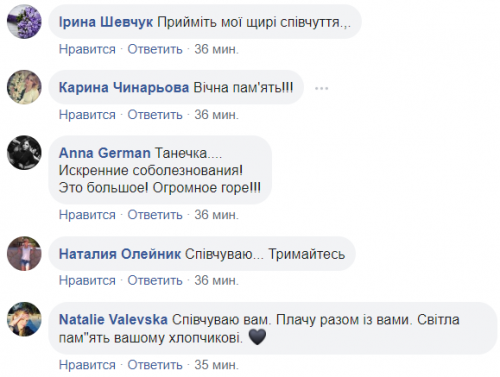
Task: Open Наталия Олейник's name link
Action: (120, 254)
